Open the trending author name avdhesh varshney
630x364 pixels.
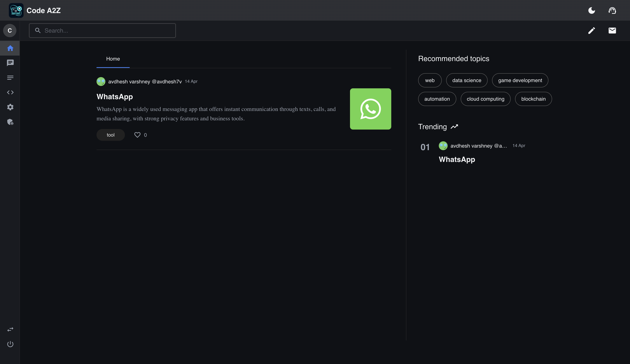[479, 146]
